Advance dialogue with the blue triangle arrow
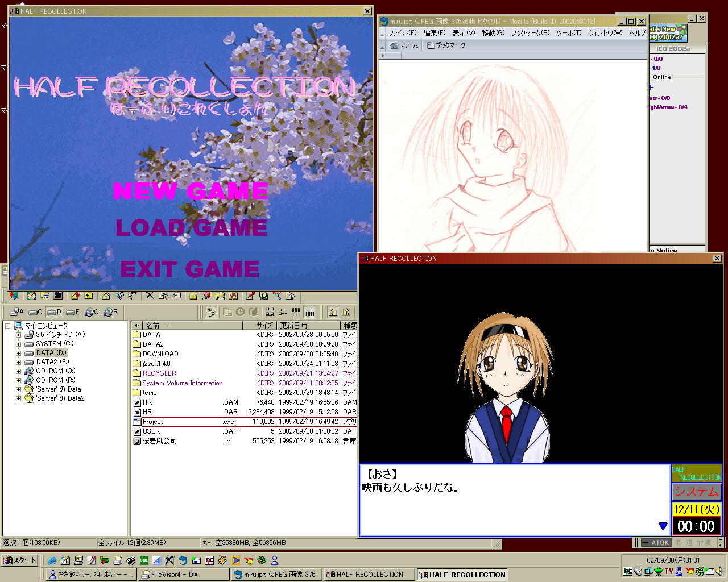The height and width of the screenshot is (582, 728). coord(663,526)
